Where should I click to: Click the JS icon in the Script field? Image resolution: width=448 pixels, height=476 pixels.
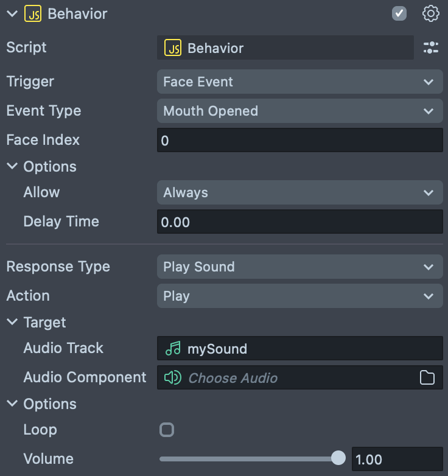[173, 48]
